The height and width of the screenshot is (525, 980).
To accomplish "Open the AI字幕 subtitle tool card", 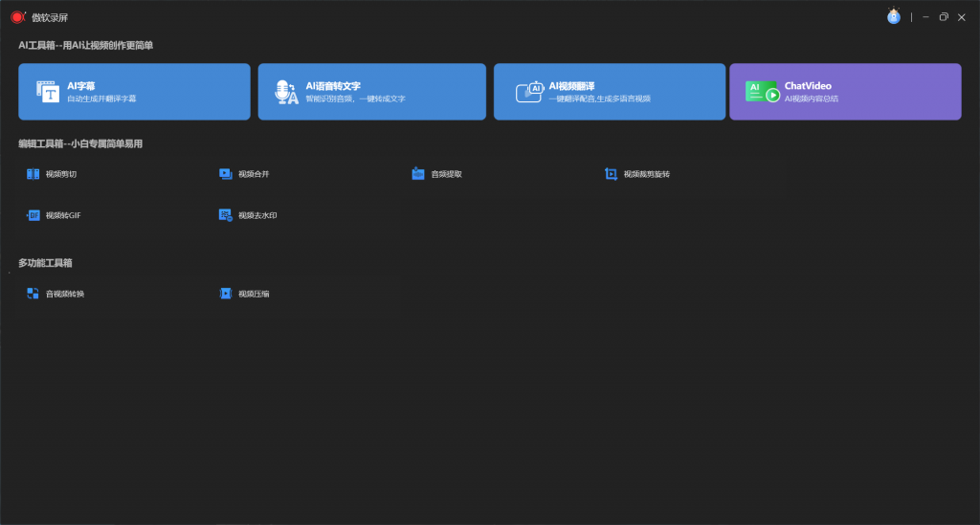I will 134,92.
